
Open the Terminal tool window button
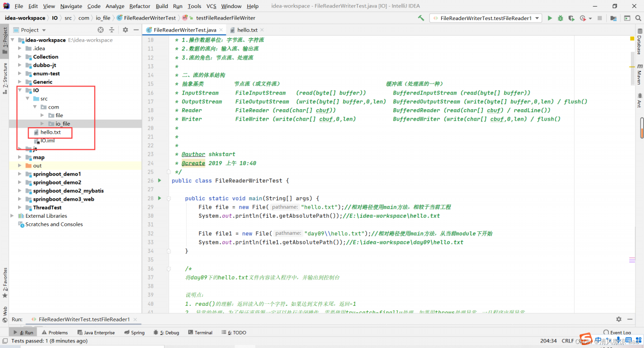[x=200, y=332]
